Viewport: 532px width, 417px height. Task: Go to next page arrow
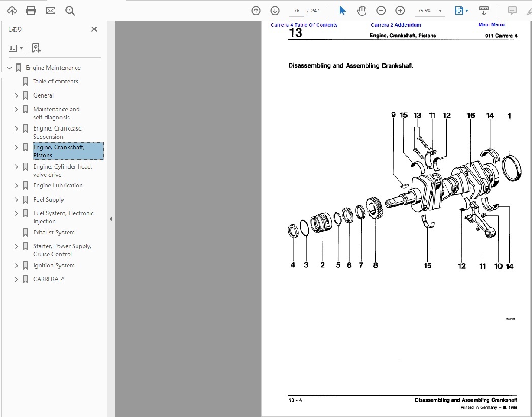coord(275,11)
